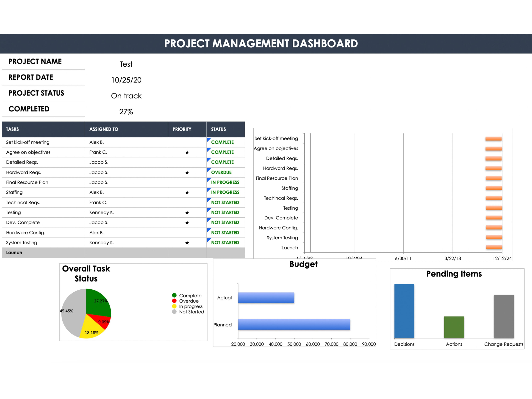Select the On track project status cell
Image resolution: width=532 pixels, height=399 pixels.
click(126, 96)
